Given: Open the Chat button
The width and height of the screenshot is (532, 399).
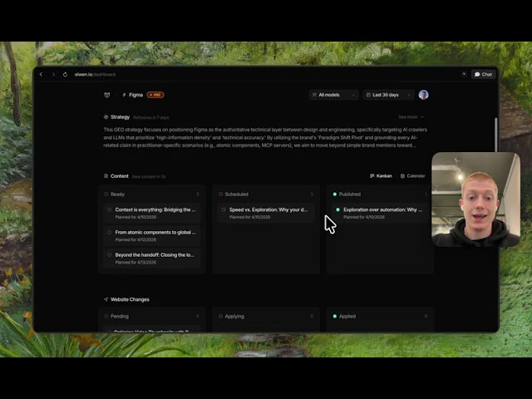Looking at the screenshot, I should click(484, 74).
